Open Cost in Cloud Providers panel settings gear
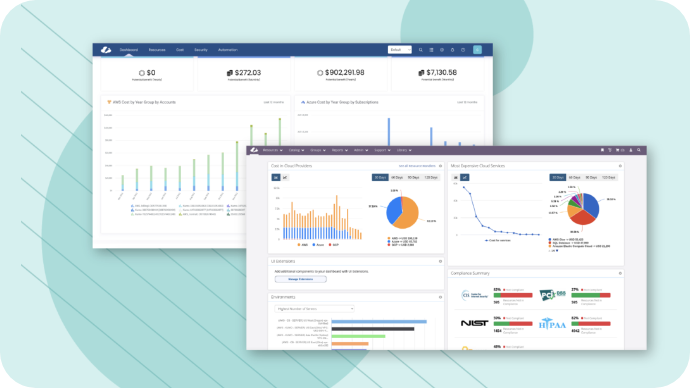Image resolution: width=690 pixels, height=388 pixels. pos(440,166)
